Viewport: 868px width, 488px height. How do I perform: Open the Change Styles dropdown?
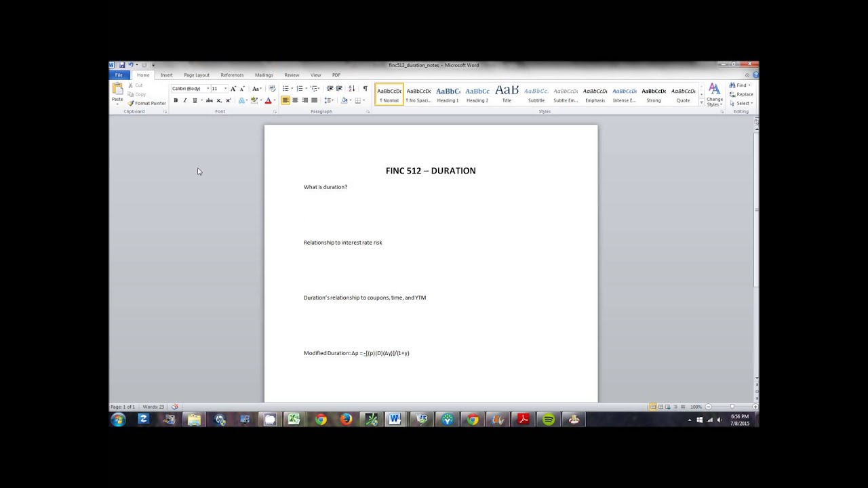point(714,95)
